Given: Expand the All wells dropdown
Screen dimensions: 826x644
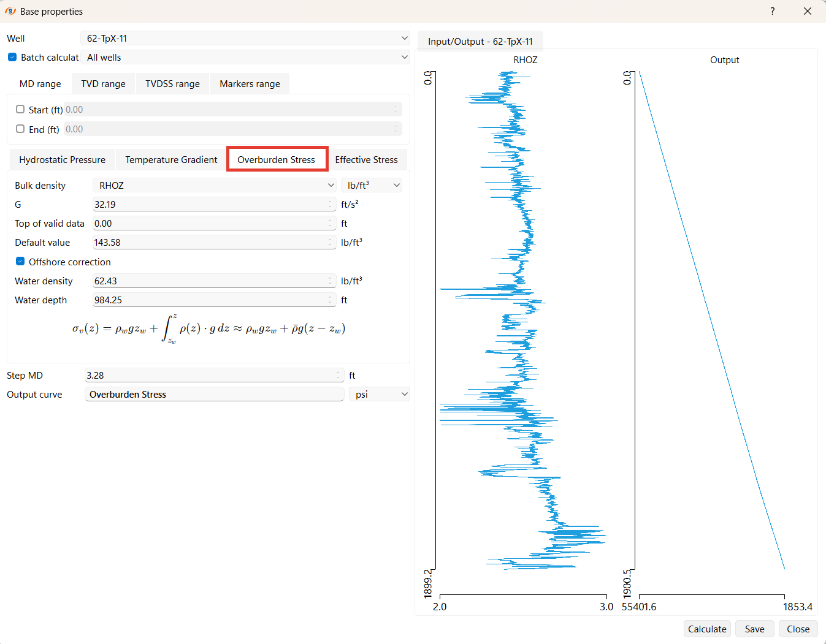Looking at the screenshot, I should 245,57.
